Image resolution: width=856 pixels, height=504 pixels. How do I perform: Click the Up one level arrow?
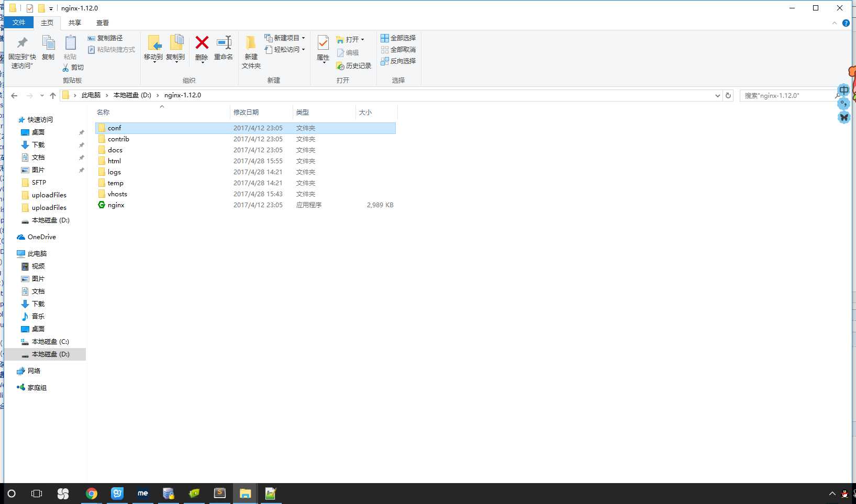(x=53, y=96)
